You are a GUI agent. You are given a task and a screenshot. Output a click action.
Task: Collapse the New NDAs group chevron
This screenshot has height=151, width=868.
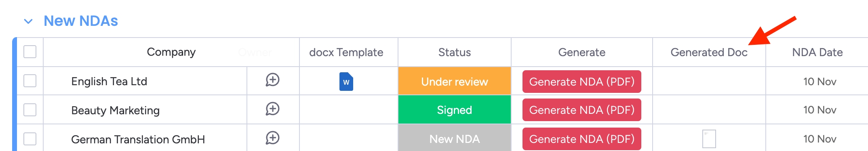click(x=28, y=21)
